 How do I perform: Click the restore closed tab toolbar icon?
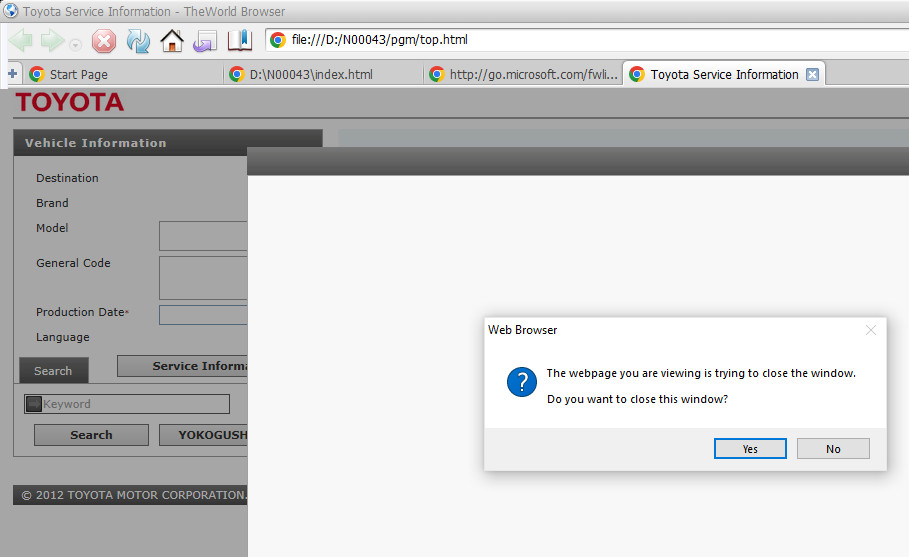(205, 41)
